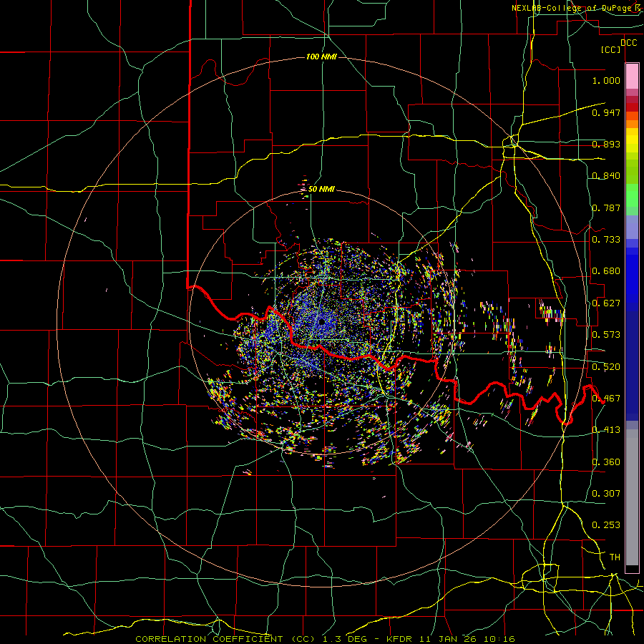The height and width of the screenshot is (644, 644).
Task: Click the pink top segment of color scale
Action: point(632,77)
